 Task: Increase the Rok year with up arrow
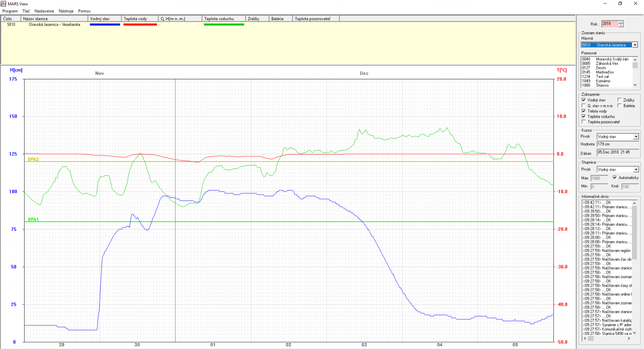click(621, 22)
